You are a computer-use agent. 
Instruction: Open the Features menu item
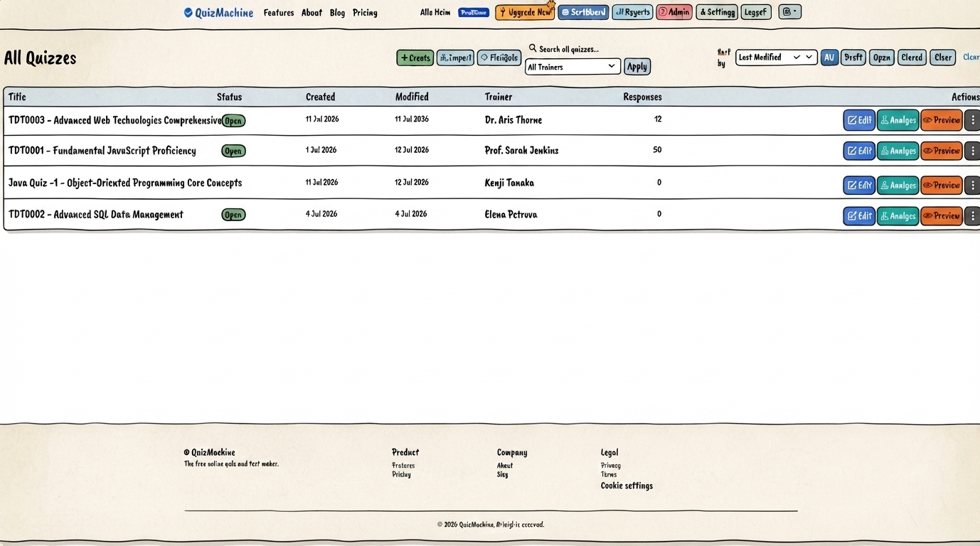pos(279,13)
